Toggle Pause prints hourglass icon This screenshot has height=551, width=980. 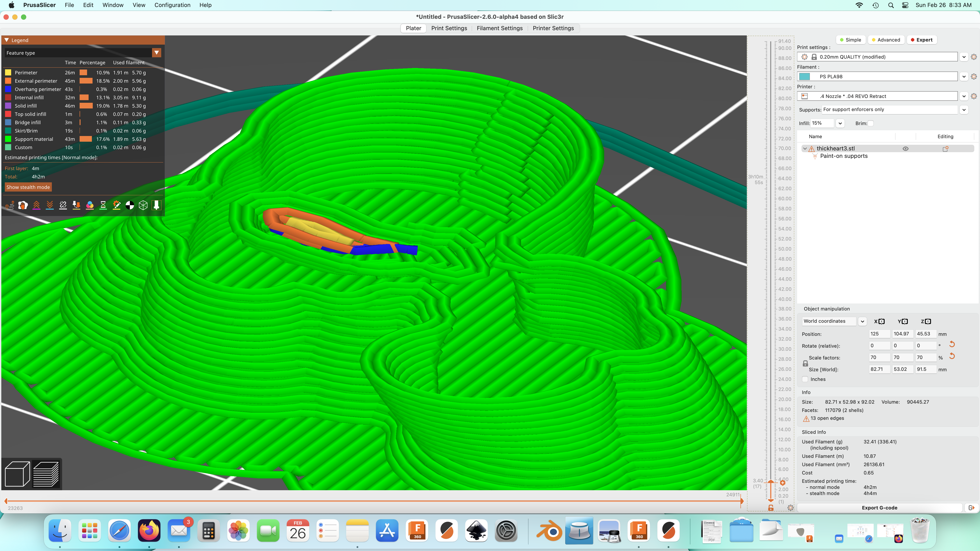103,205
